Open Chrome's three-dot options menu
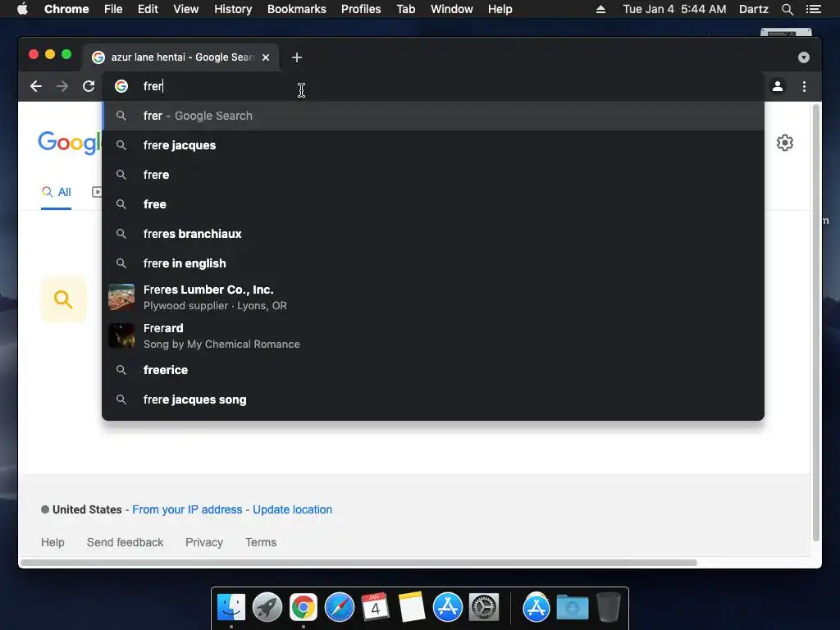The width and height of the screenshot is (840, 630). pos(804,86)
